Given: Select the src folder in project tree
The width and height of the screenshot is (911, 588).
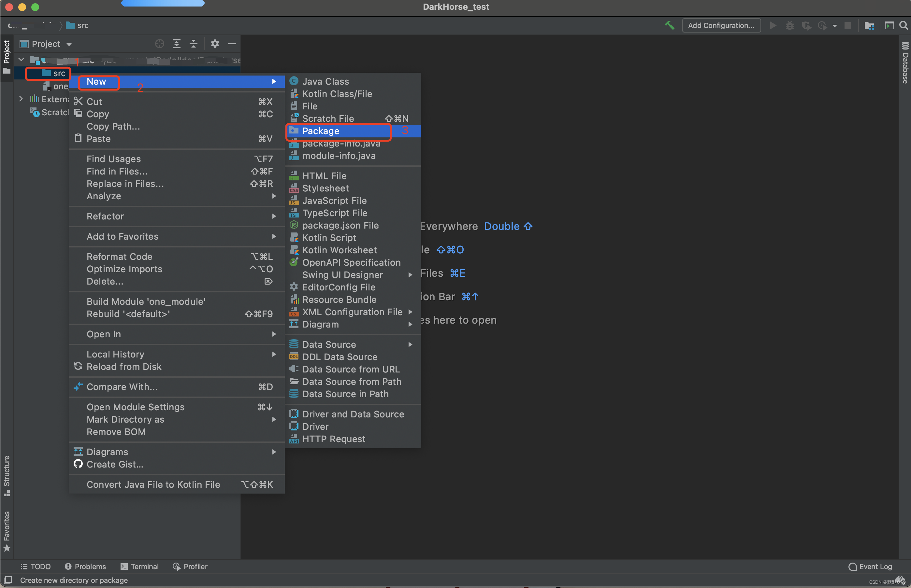Looking at the screenshot, I should tap(59, 73).
